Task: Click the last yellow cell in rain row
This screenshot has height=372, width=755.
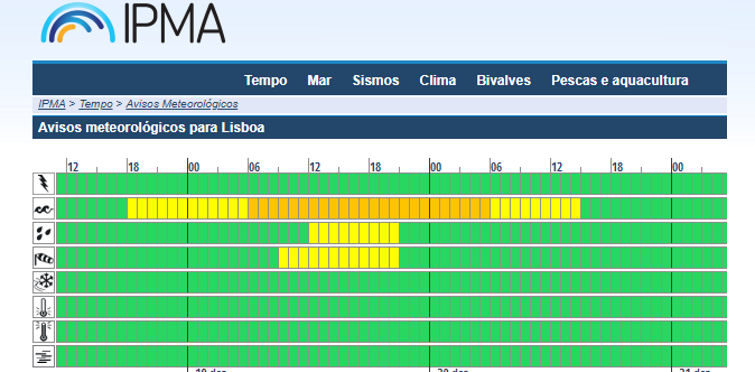Action: [x=394, y=233]
